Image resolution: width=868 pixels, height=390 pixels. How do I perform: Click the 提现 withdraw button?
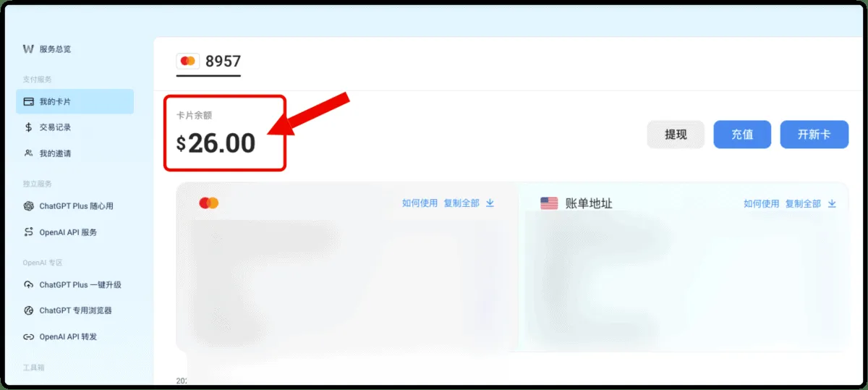pos(676,135)
